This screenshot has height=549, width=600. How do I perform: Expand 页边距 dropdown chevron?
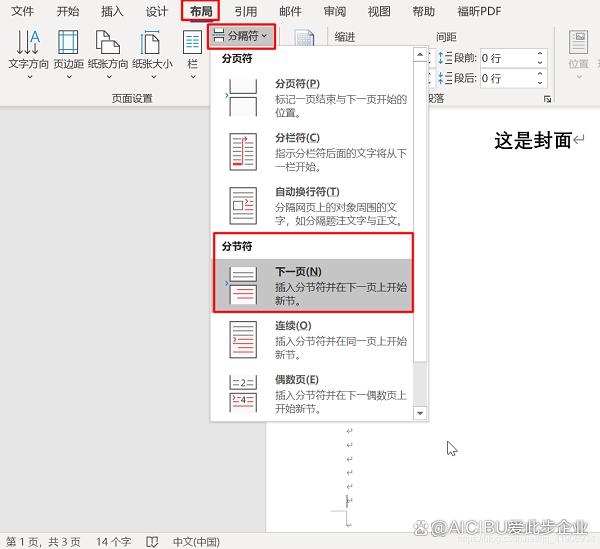click(x=69, y=77)
